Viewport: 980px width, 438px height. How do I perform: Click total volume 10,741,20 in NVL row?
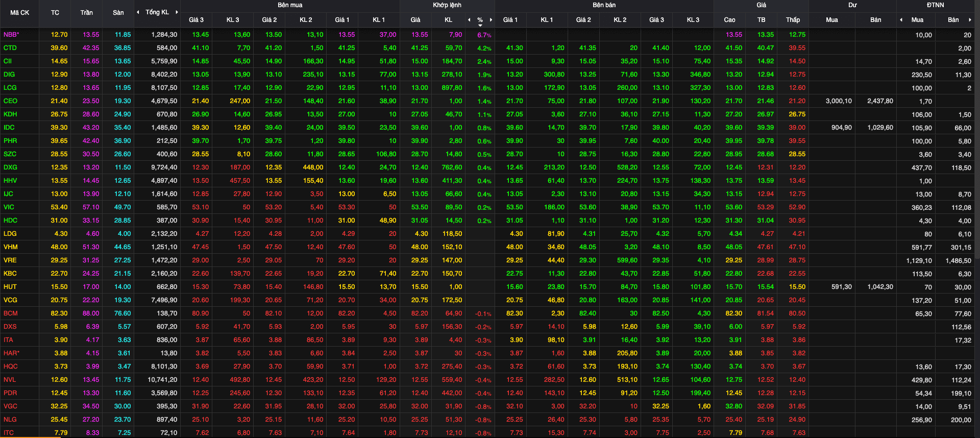click(x=162, y=380)
